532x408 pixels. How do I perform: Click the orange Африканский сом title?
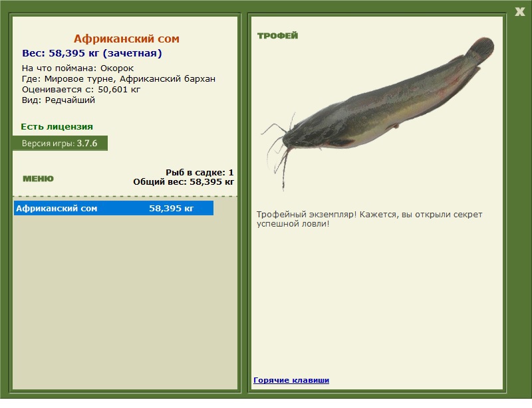(x=126, y=39)
